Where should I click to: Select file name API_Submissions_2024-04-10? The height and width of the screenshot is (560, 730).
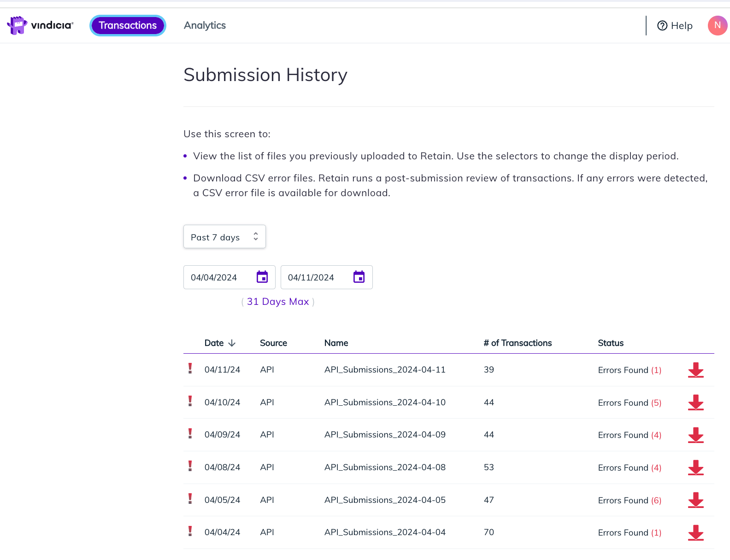(385, 402)
